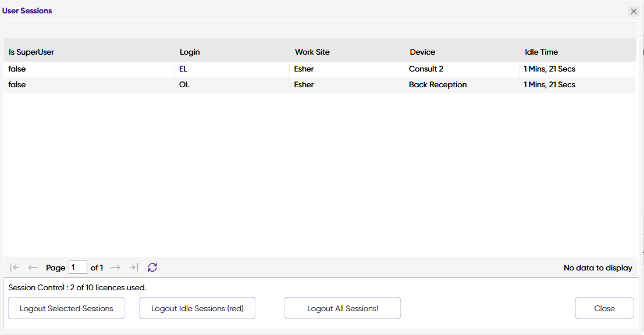Select the Consult 2 device cell
Screen dimensions: 644x335
click(x=462, y=69)
